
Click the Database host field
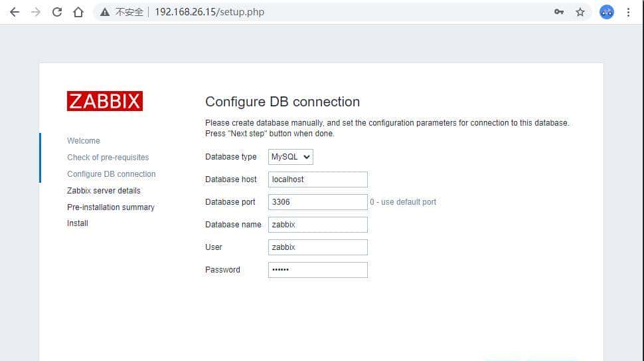[318, 180]
